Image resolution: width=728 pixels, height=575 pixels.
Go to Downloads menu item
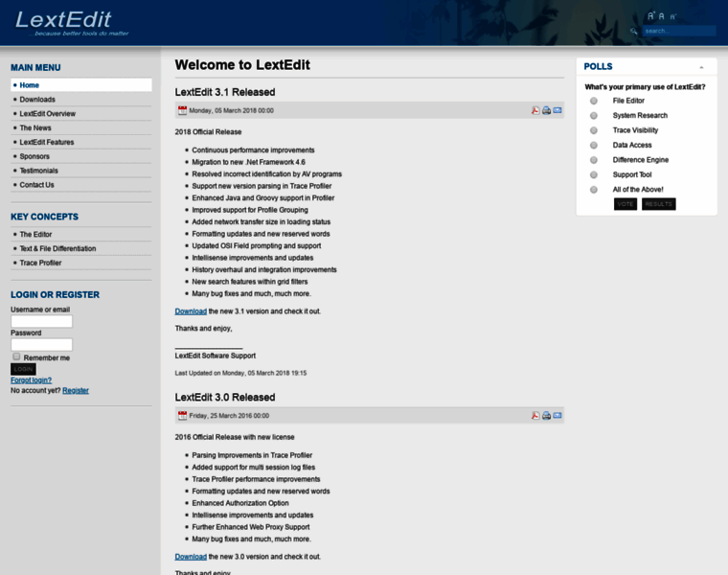(x=81, y=100)
